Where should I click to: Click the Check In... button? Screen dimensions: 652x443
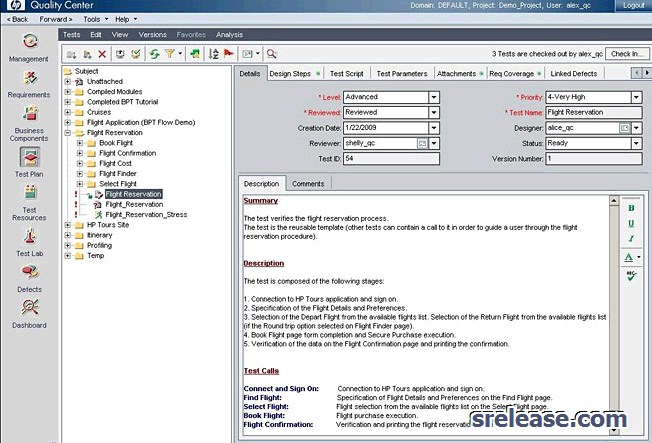[x=627, y=54]
